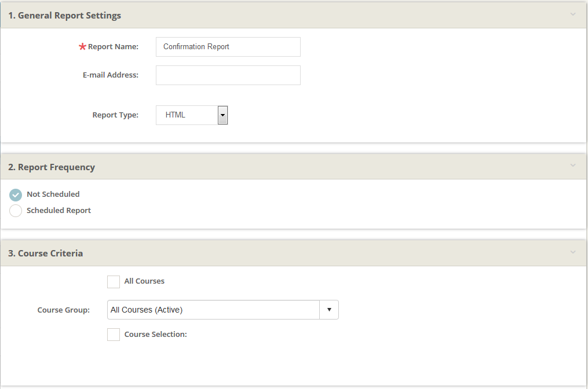The width and height of the screenshot is (588, 389).
Task: Click the Not Scheduled checkmark icon
Action: coord(16,195)
